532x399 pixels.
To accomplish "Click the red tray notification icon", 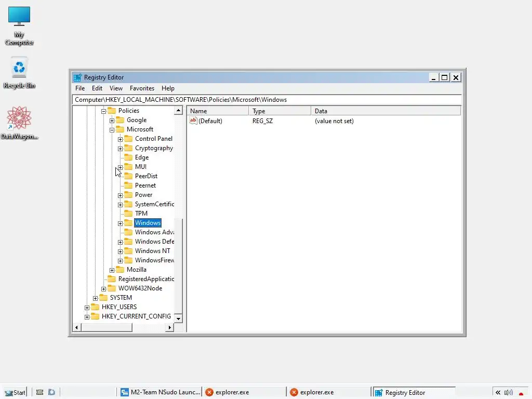I will (x=521, y=393).
